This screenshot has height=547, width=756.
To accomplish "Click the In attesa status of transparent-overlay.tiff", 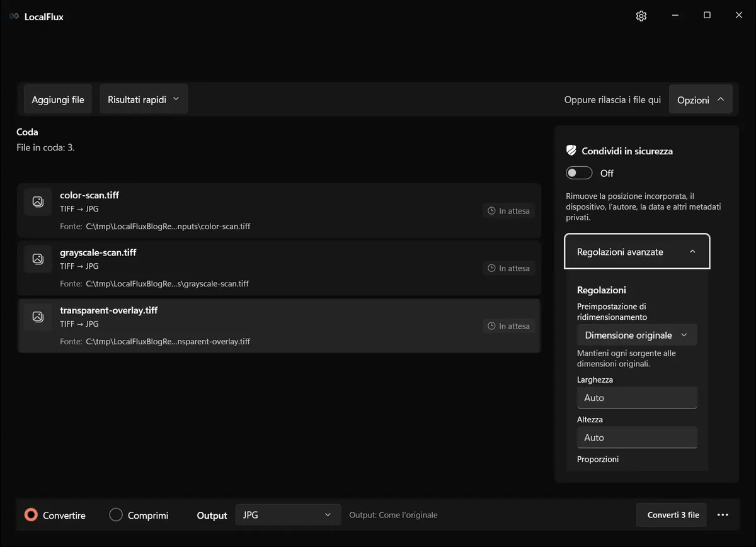I will point(509,326).
